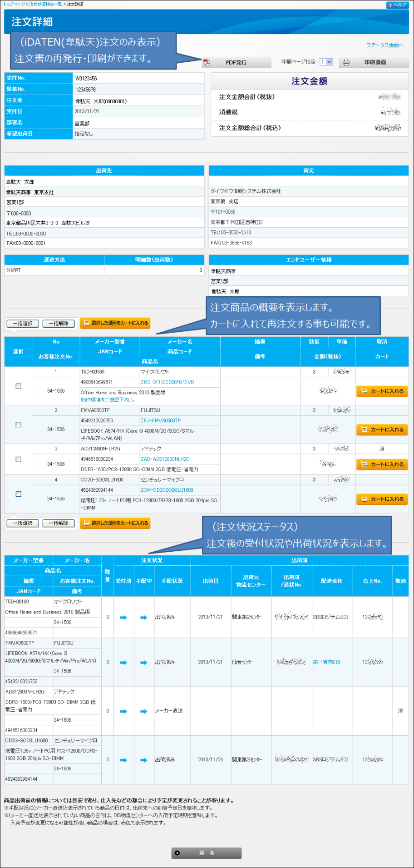Add ADS12800N-LH2G memory to cart

(x=382, y=464)
